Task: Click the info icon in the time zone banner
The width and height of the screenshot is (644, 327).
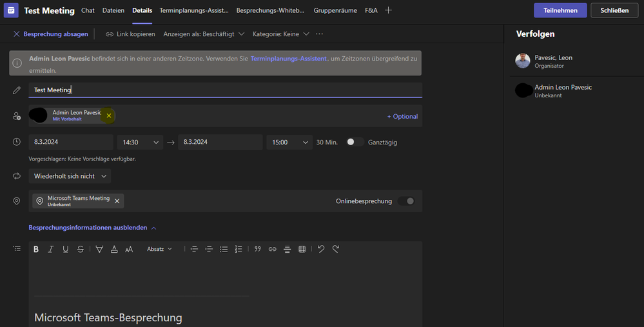Action: (17, 63)
